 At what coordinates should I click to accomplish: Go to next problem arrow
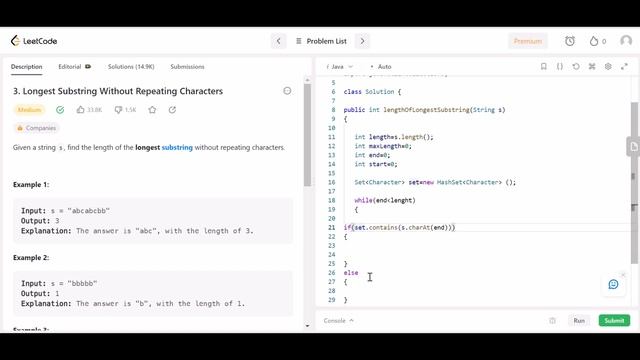362,41
